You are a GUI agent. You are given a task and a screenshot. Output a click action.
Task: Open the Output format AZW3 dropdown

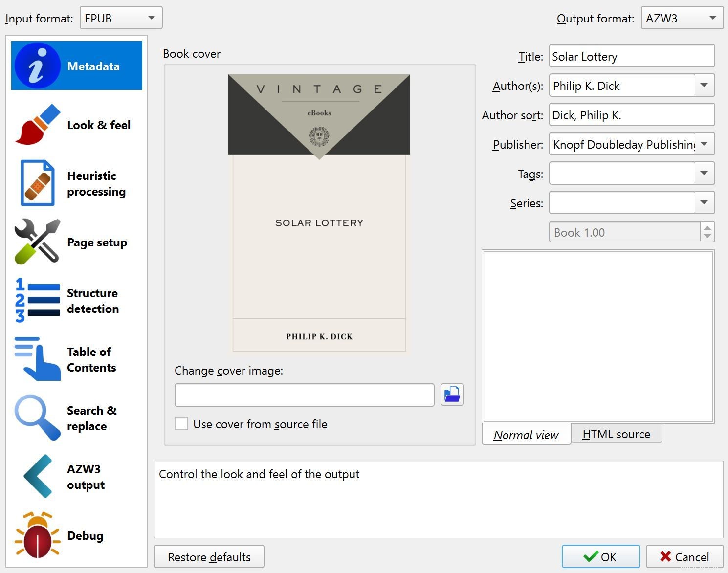point(682,18)
